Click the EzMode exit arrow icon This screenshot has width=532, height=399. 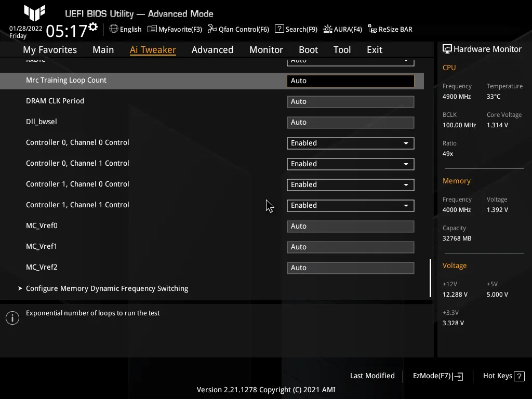click(x=458, y=376)
